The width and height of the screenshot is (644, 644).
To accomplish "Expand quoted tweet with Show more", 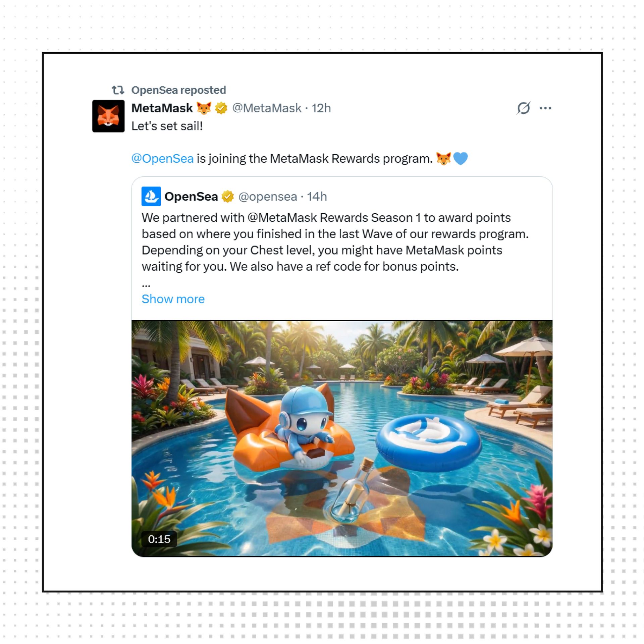I will 173,299.
